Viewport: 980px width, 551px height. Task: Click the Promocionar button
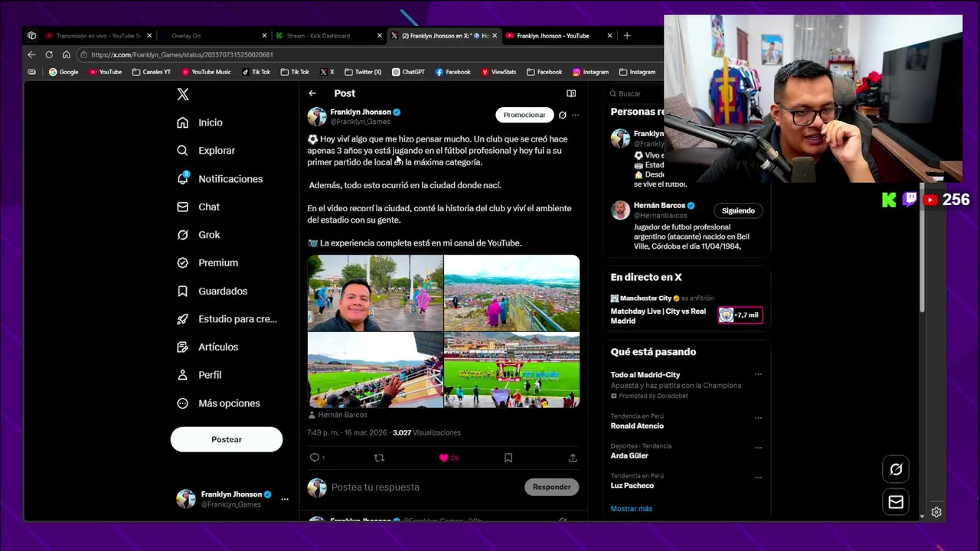pos(524,115)
